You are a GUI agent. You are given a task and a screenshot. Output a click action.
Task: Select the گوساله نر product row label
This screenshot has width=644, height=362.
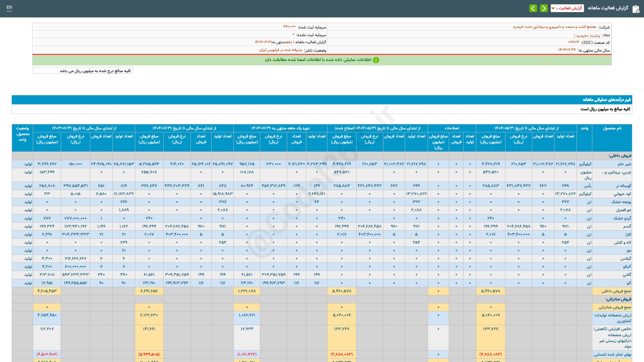pos(623,186)
